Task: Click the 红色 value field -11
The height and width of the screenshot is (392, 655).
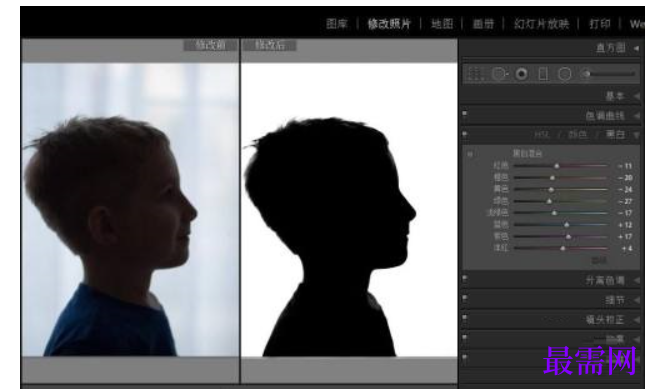Action: pyautogui.click(x=625, y=166)
